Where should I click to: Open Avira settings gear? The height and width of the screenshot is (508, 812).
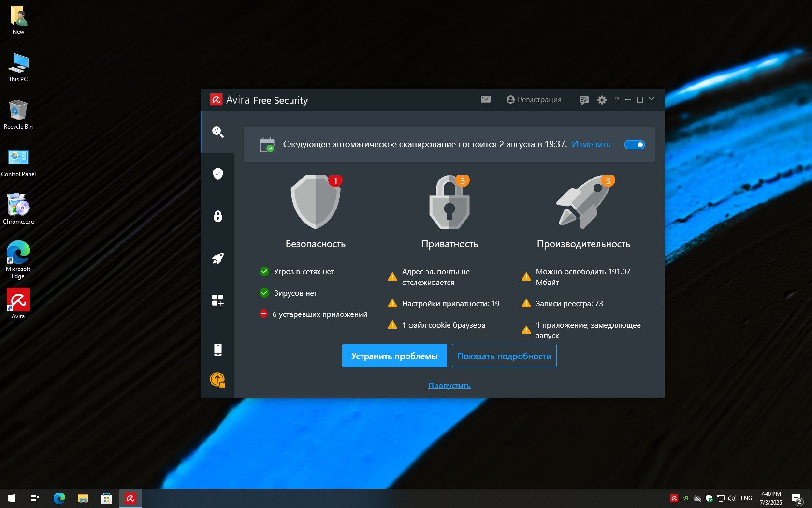[x=602, y=100]
